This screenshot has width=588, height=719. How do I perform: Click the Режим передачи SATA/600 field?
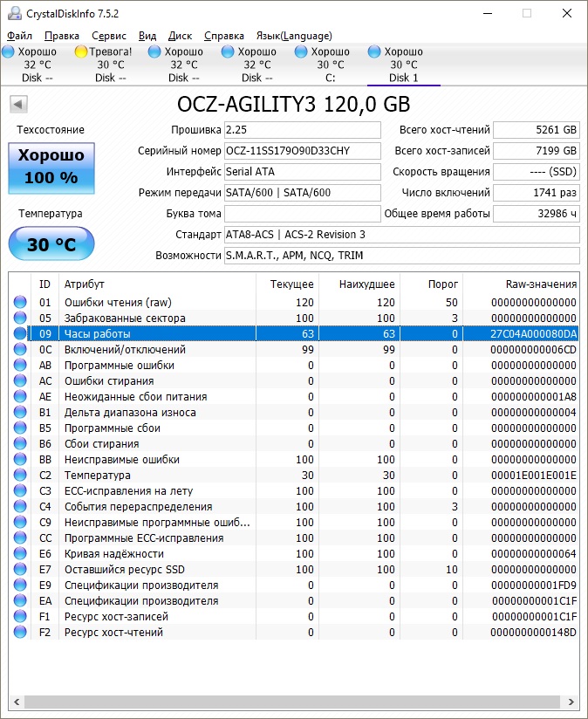(x=303, y=193)
